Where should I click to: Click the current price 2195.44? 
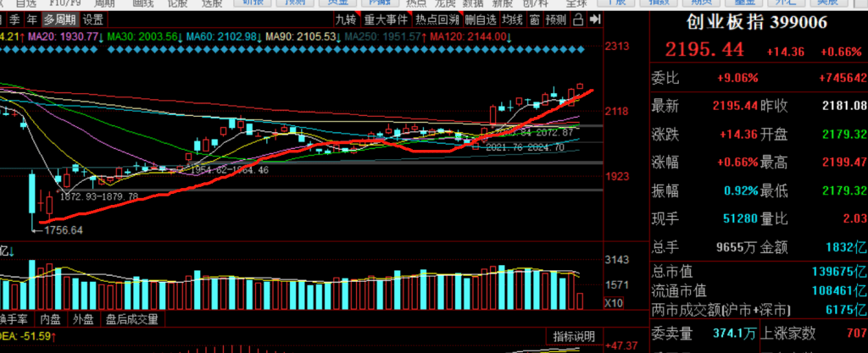click(x=704, y=50)
